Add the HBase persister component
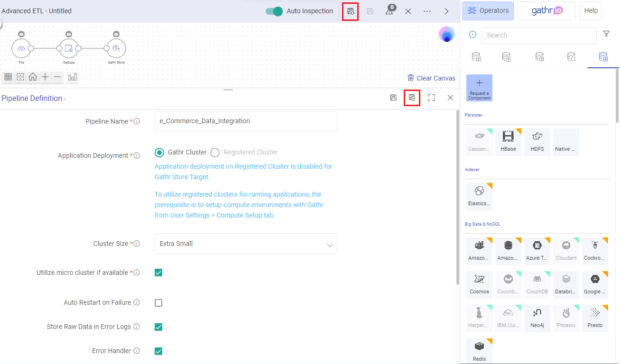 click(508, 142)
